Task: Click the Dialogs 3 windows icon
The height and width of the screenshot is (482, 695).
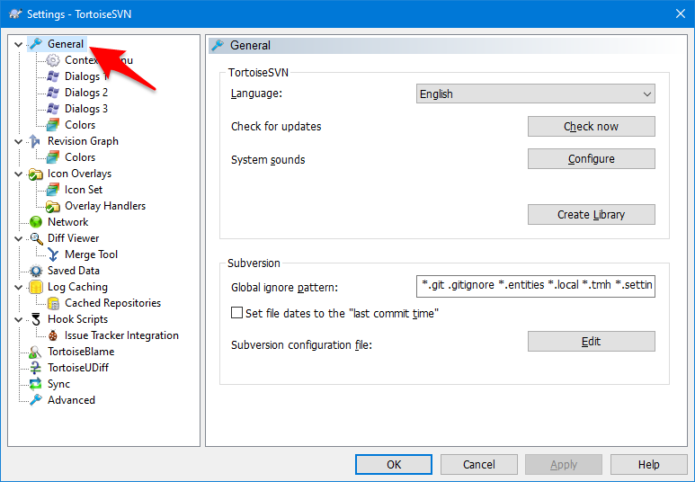Action: click(53, 109)
